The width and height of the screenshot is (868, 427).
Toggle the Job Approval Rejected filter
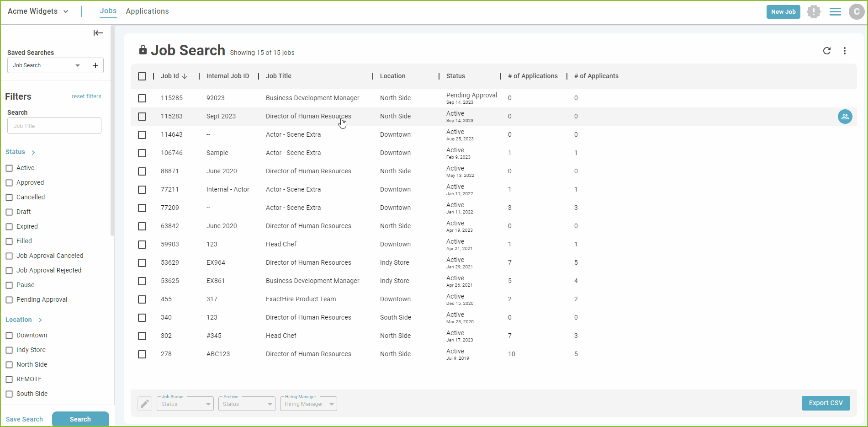(9, 271)
